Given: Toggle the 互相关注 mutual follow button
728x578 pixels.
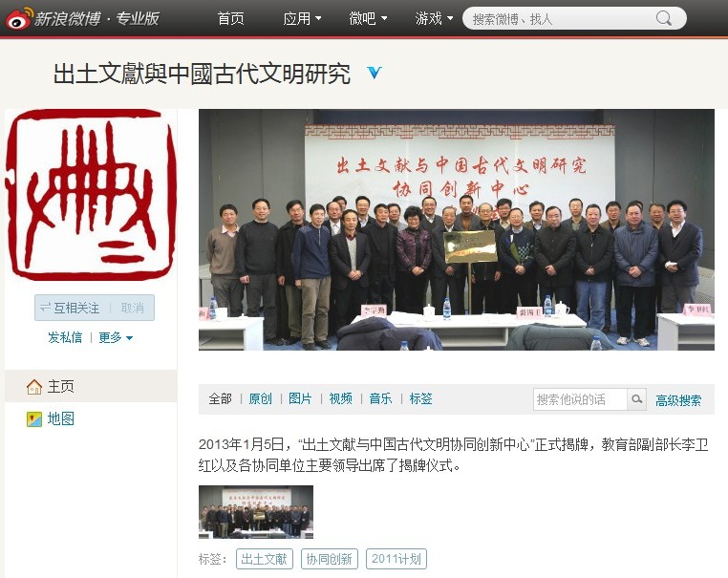Looking at the screenshot, I should (70, 308).
